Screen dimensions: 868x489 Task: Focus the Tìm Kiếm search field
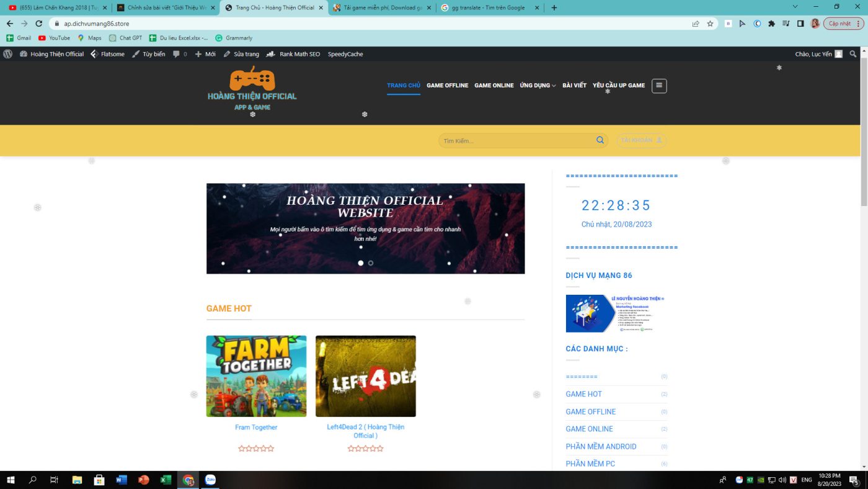pyautogui.click(x=516, y=141)
